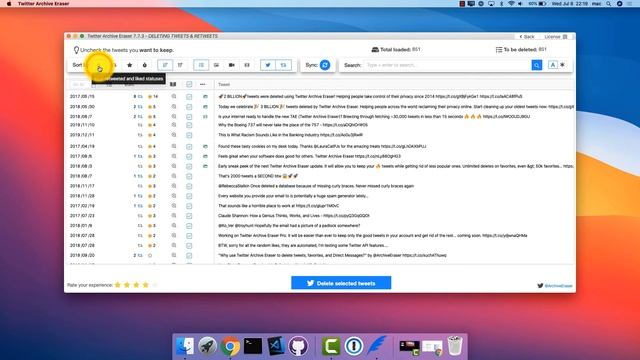
Task: Uncheck the 2019/11/10 Boeing tweet checkbox
Action: [189, 125]
